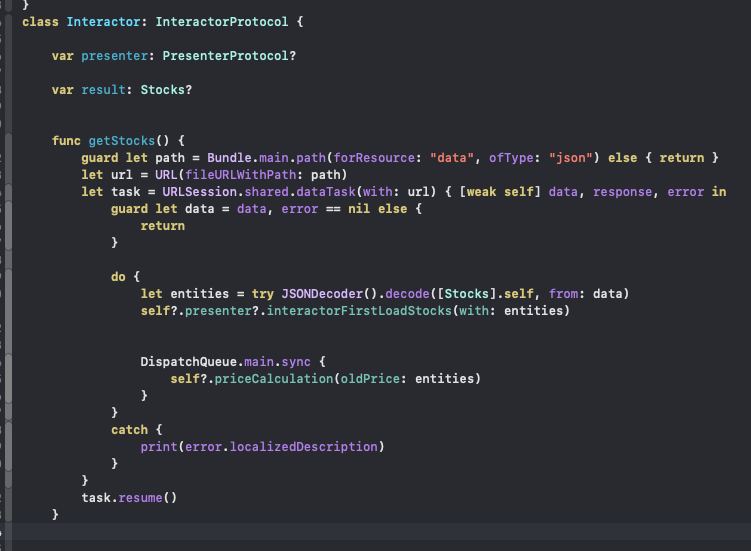Select the priceCalculation method call
This screenshot has height=551, width=751.
[274, 379]
